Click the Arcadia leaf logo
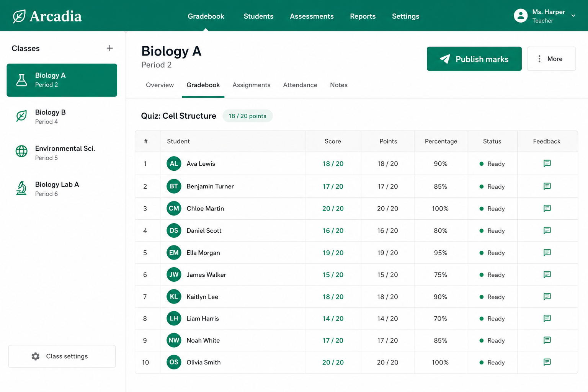This screenshot has height=392, width=588. click(x=19, y=16)
